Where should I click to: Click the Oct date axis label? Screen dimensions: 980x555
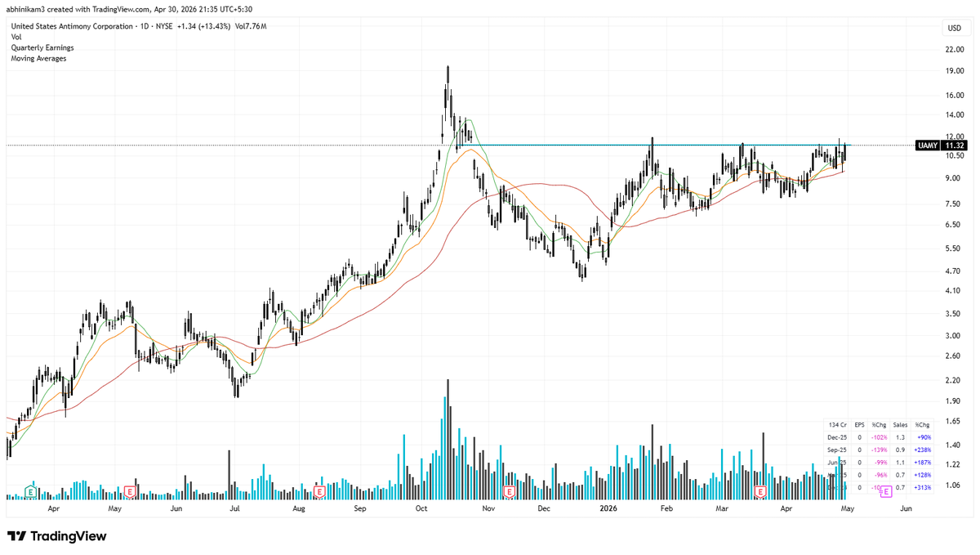coord(421,508)
